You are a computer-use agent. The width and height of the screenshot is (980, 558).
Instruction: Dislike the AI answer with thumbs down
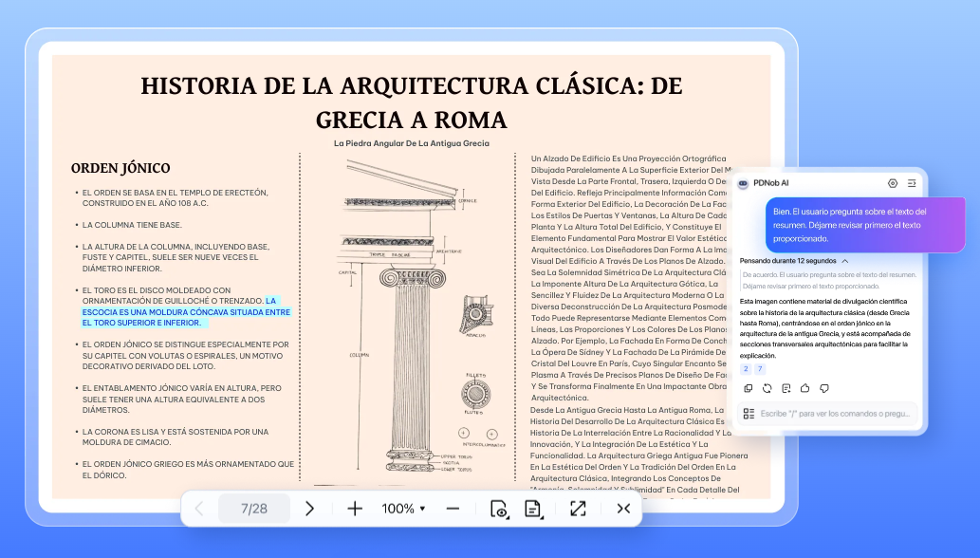825,388
